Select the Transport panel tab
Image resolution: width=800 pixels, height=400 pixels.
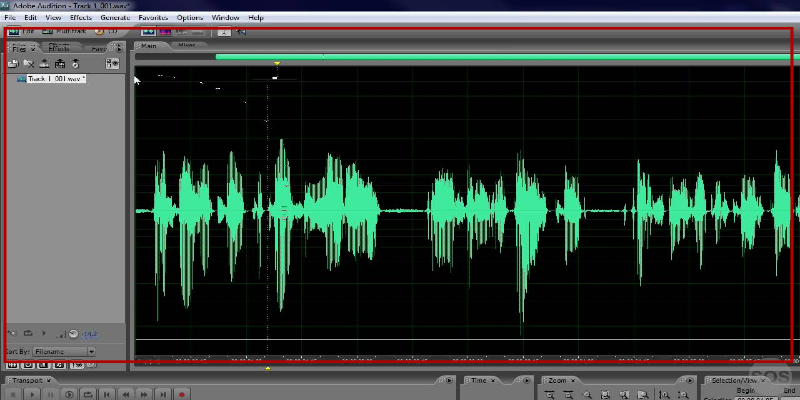coord(27,381)
